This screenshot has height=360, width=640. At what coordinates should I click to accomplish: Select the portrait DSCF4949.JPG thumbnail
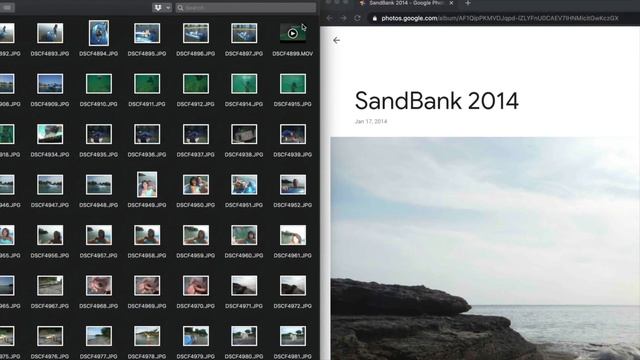tap(147, 184)
